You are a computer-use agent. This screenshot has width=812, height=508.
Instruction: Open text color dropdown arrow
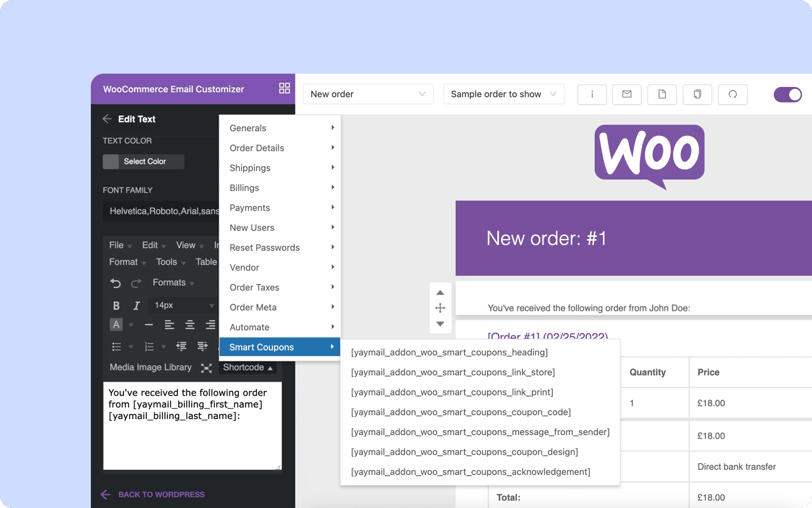click(x=131, y=325)
